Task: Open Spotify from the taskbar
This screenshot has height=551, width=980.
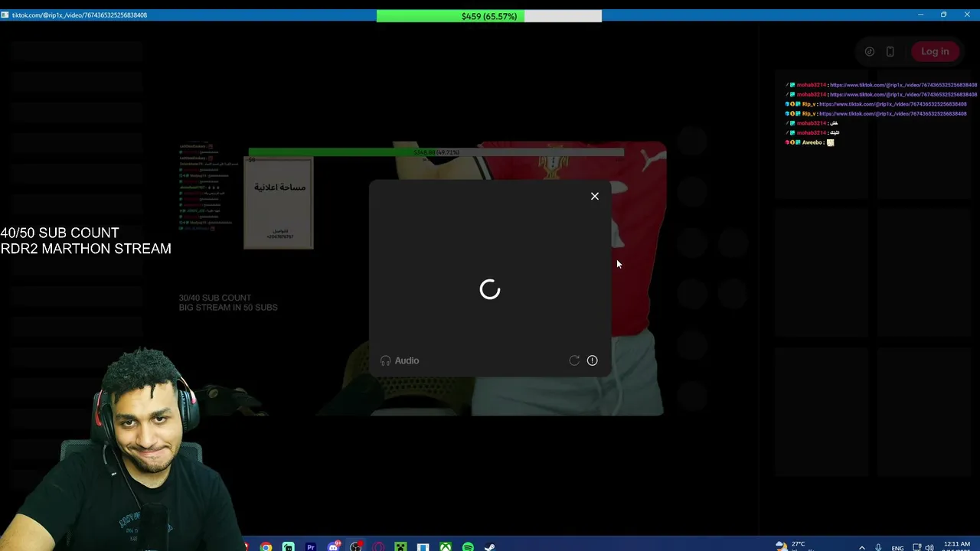Action: pos(468,547)
